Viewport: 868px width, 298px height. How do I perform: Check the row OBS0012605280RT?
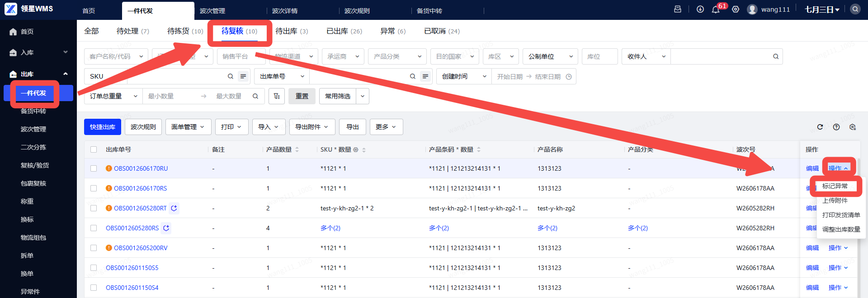pyautogui.click(x=94, y=208)
